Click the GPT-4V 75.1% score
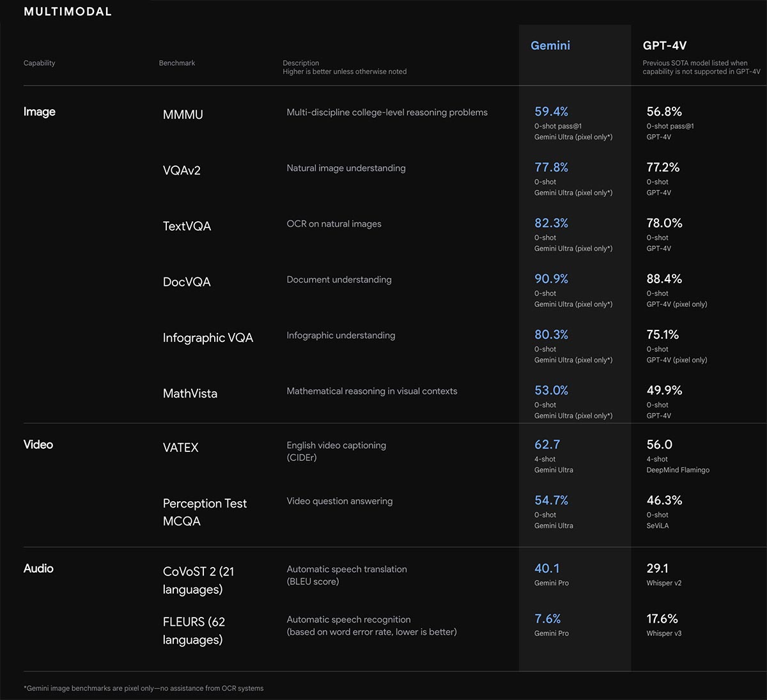The height and width of the screenshot is (700, 767). click(663, 334)
